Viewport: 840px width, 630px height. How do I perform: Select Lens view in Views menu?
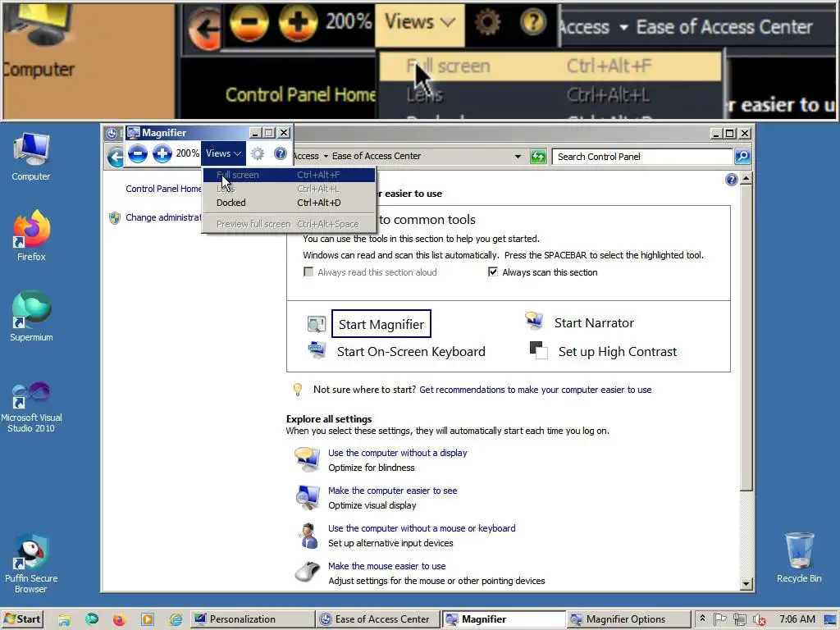[289, 189]
